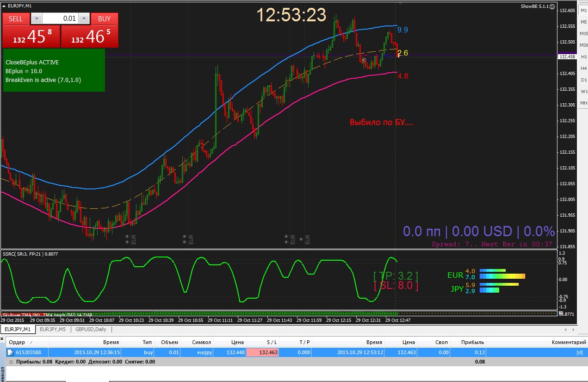The image size is (588, 382).
Task: Click the open price cell 132.448
Action: (x=235, y=352)
